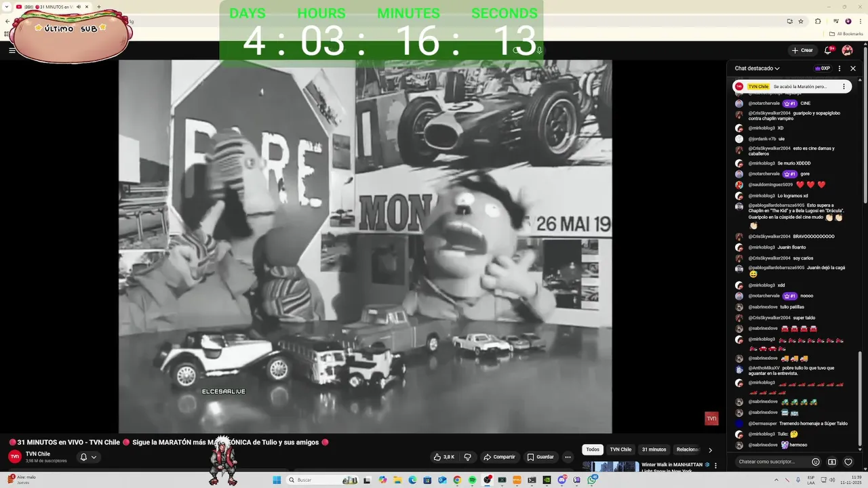Open YouTube notifications bell with 9+ badge
This screenshot has width=868, height=488.
pyautogui.click(x=828, y=50)
